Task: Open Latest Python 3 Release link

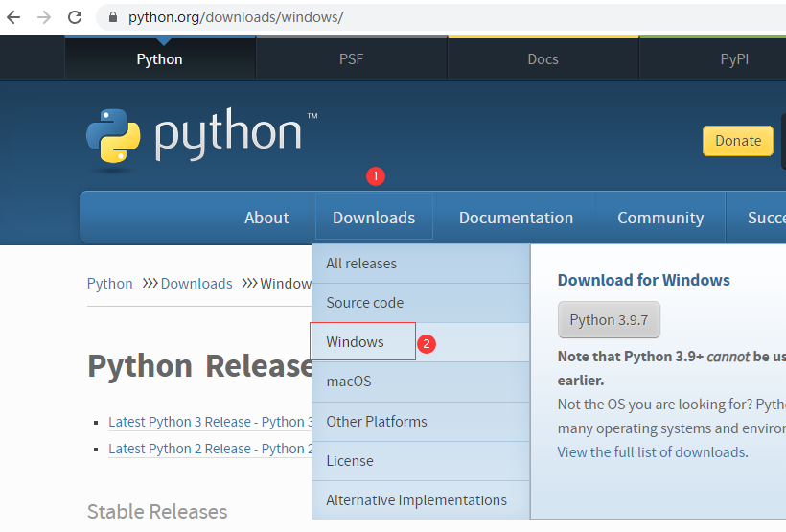Action: pos(210,422)
